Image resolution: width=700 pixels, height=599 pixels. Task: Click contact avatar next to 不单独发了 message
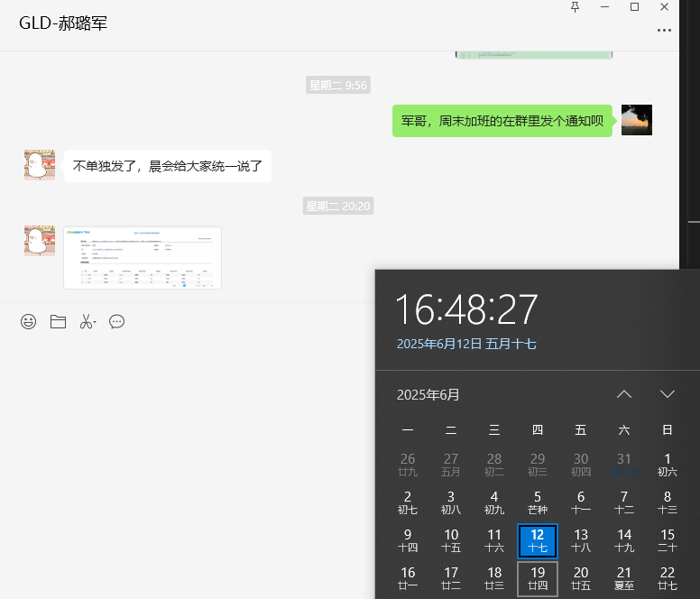point(40,166)
